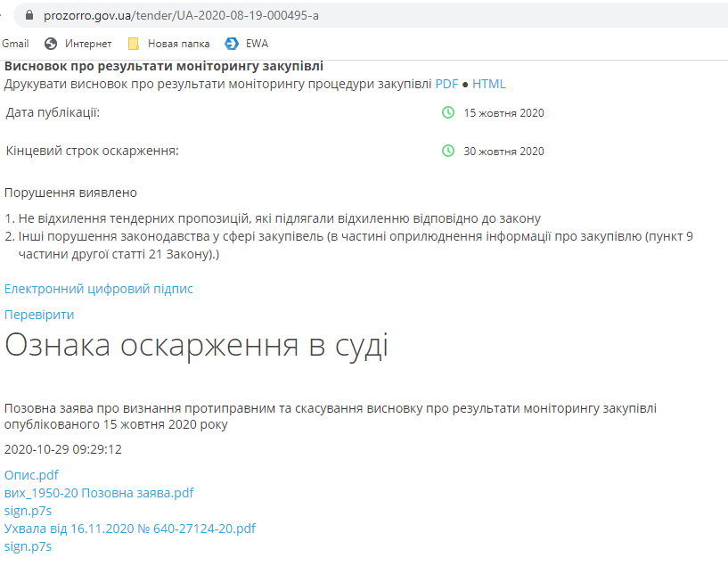Screen dimensions: 728x566
Task: Click sign.p7s directly below Позовна заява.pdf
Action: [x=28, y=511]
